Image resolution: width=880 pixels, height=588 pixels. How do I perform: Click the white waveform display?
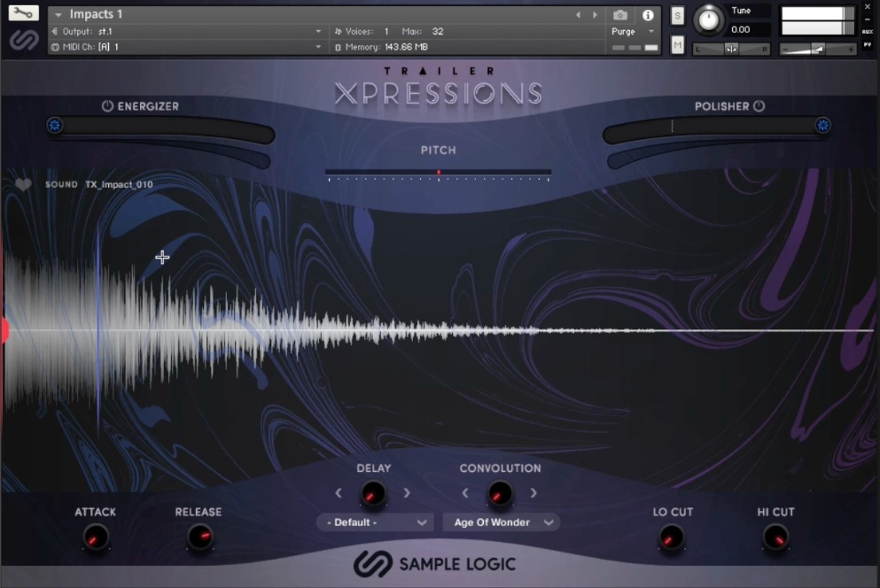(x=438, y=331)
